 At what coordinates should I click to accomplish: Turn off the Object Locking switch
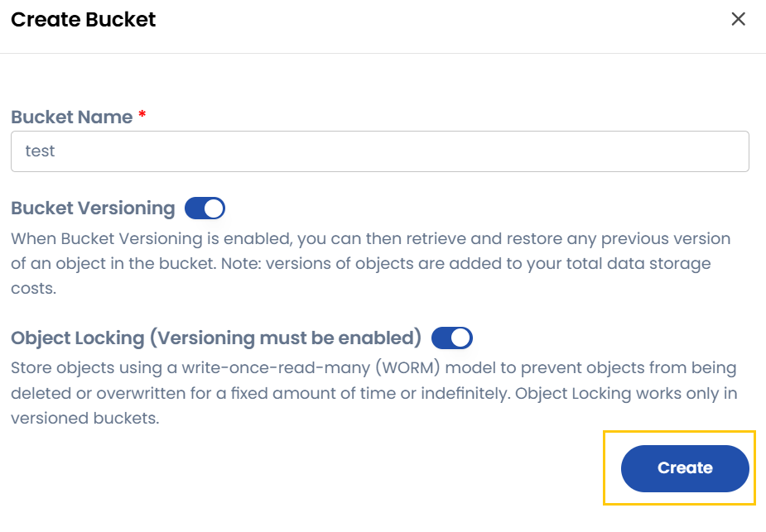pyautogui.click(x=451, y=338)
